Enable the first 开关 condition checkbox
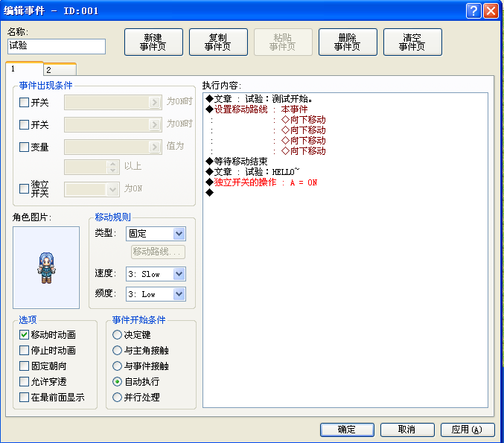Viewport: 504px width, 443px height. coord(24,103)
